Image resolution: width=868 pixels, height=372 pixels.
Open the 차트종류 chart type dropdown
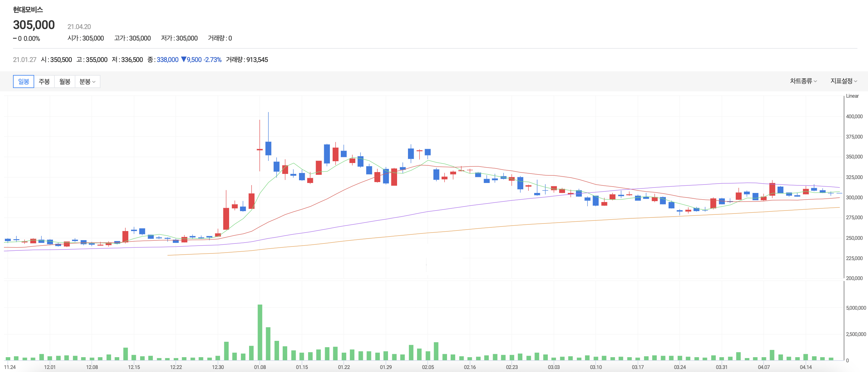point(803,81)
